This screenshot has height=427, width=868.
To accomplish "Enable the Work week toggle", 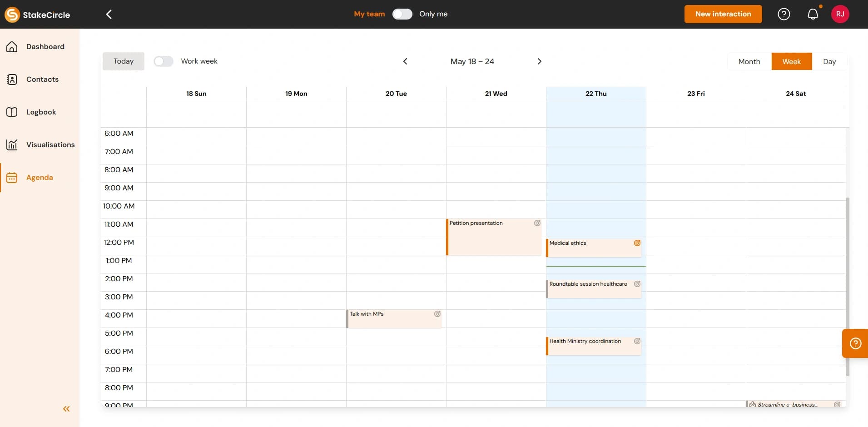I will coord(163,61).
